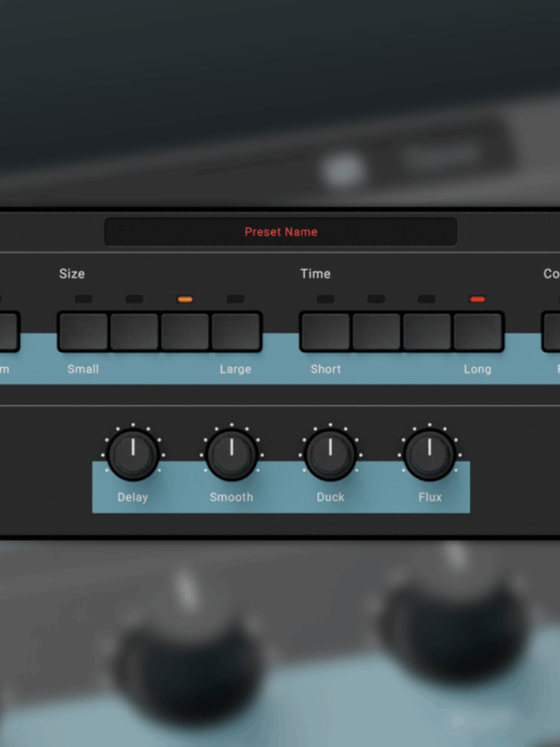Click the Duck knob
The height and width of the screenshot is (747, 560).
tap(330, 455)
